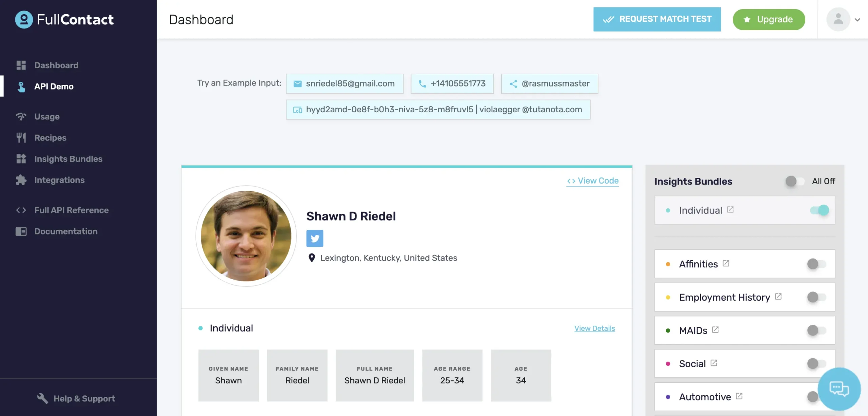The width and height of the screenshot is (868, 416).
Task: Click the API Demo pointer icon
Action: click(x=21, y=87)
